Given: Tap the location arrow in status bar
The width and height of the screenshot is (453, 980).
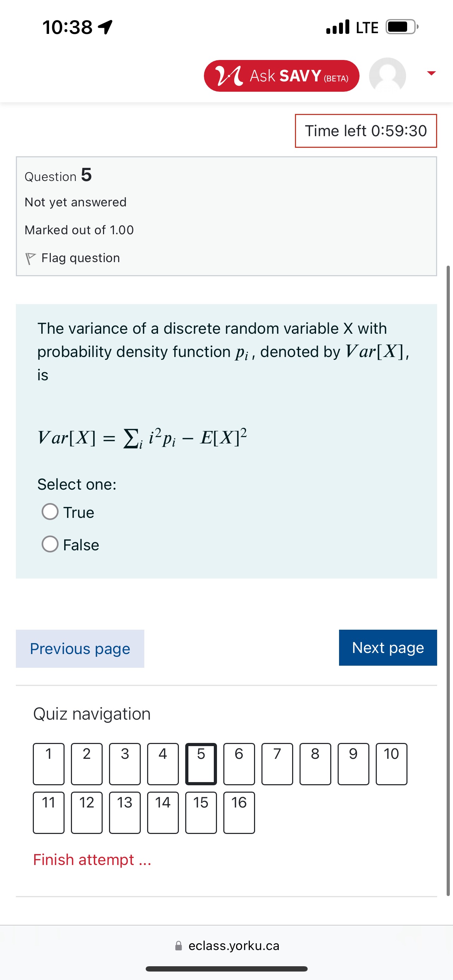Looking at the screenshot, I should 105,27.
